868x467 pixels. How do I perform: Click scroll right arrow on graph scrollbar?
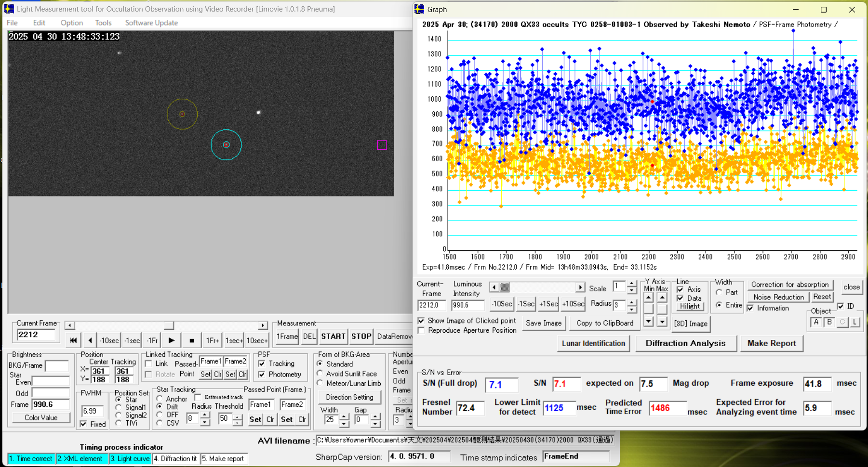(x=580, y=287)
